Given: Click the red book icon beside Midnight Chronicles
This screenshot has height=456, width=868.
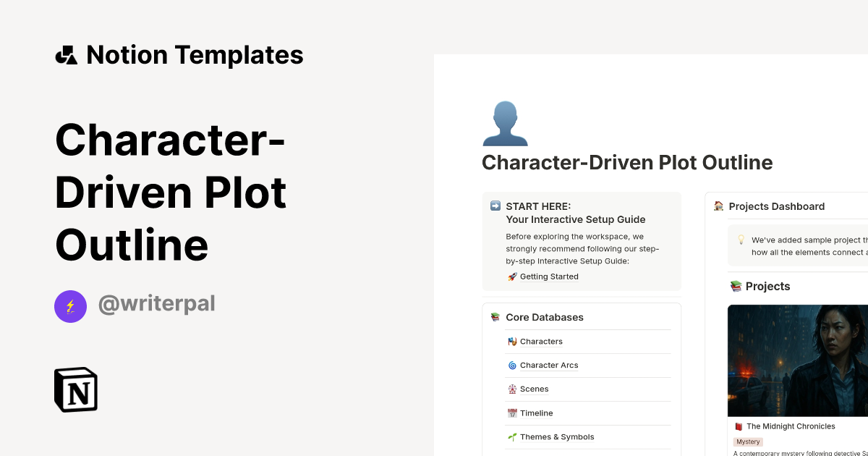Looking at the screenshot, I should point(737,426).
